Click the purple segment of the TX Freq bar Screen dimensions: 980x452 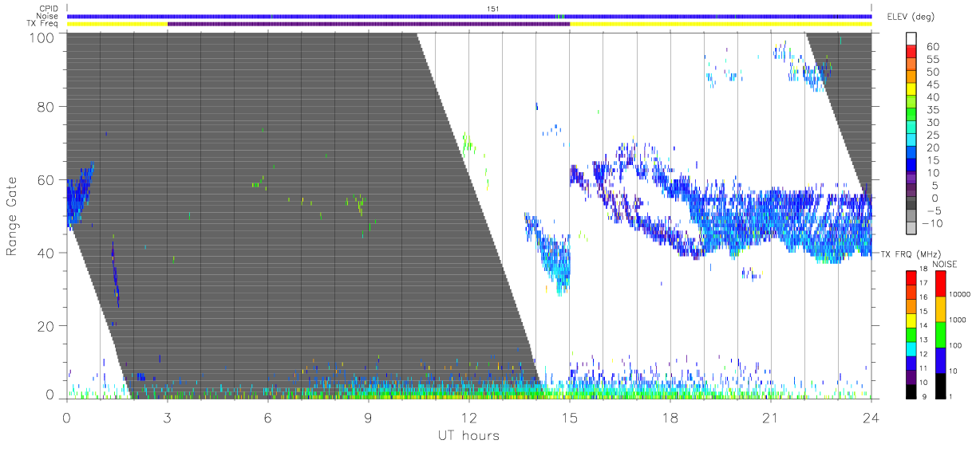[369, 25]
